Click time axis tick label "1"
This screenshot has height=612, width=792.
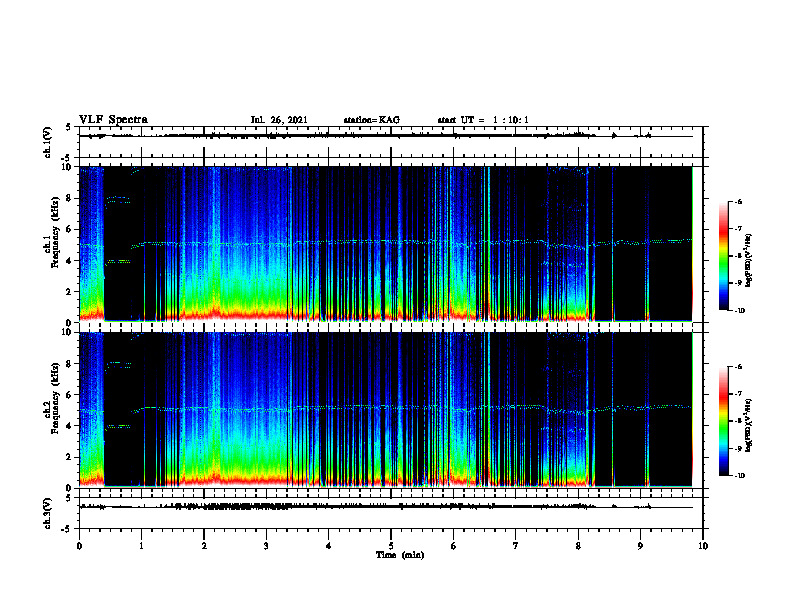pos(141,546)
